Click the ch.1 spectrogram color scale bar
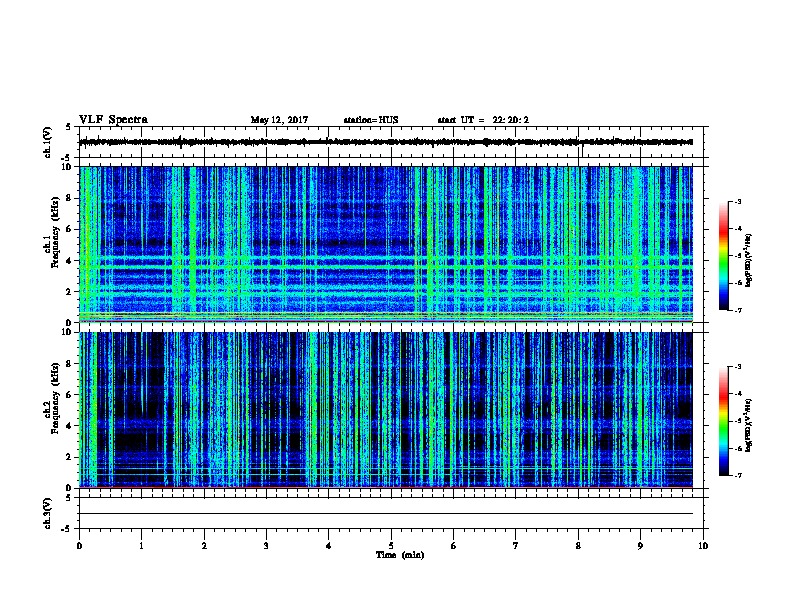792x612 pixels. 723,256
